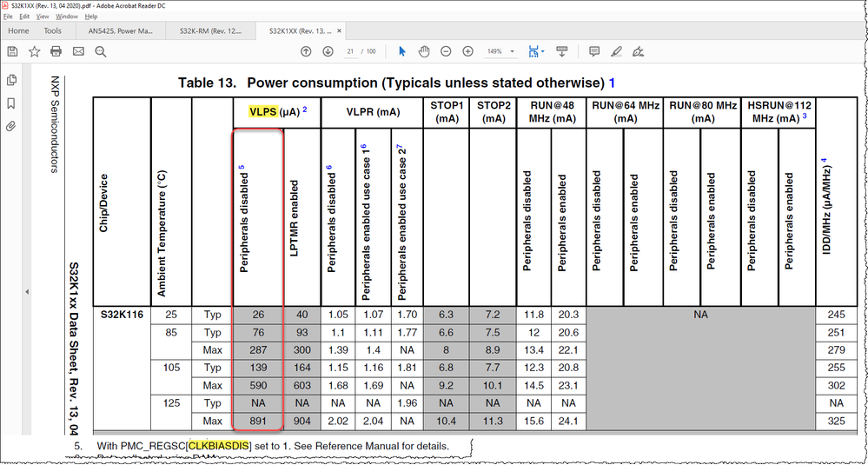Go to next page arrow
Image resolution: width=868 pixels, height=465 pixels.
coord(328,51)
